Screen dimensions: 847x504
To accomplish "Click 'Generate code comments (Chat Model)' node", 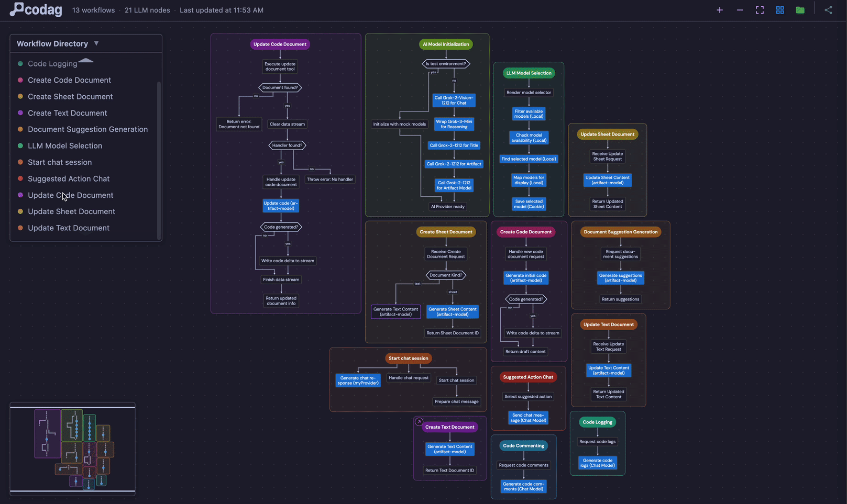I will tap(524, 487).
